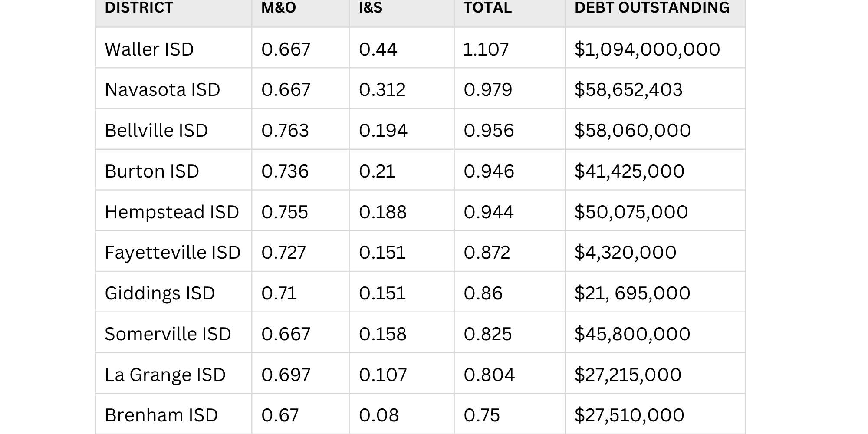Select the Waller ISD district cell
Viewport: 868px width, 434px height.
149,49
